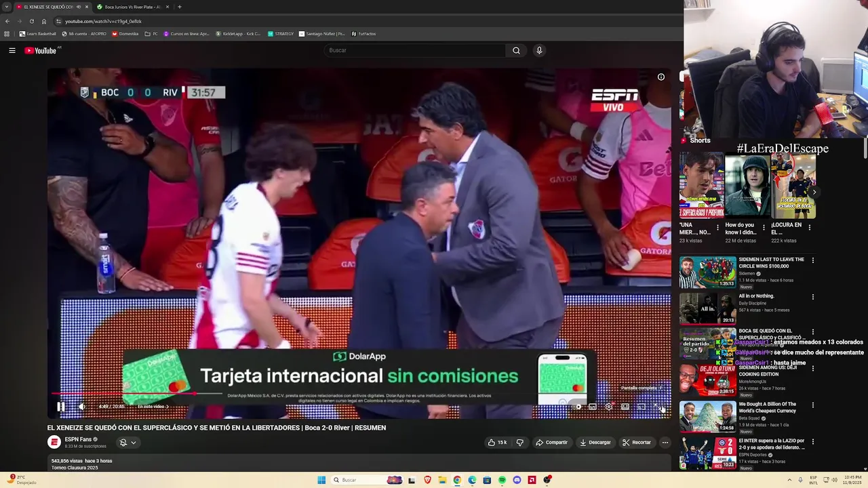Screen dimensions: 868x488
Task: Open options for 'SIDEMEN LAST TO LEAVE' video
Action: [813, 260]
